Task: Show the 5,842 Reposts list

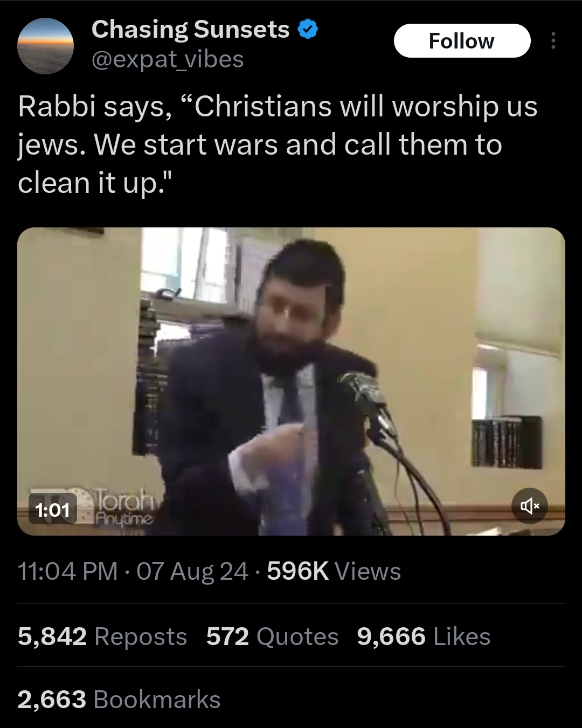Action: pyautogui.click(x=102, y=636)
